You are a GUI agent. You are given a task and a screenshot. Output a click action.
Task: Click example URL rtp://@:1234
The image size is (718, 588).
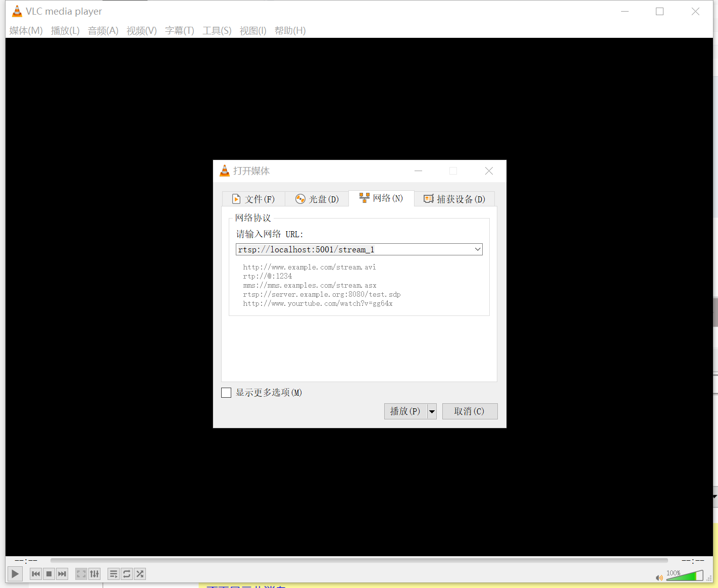click(x=268, y=276)
